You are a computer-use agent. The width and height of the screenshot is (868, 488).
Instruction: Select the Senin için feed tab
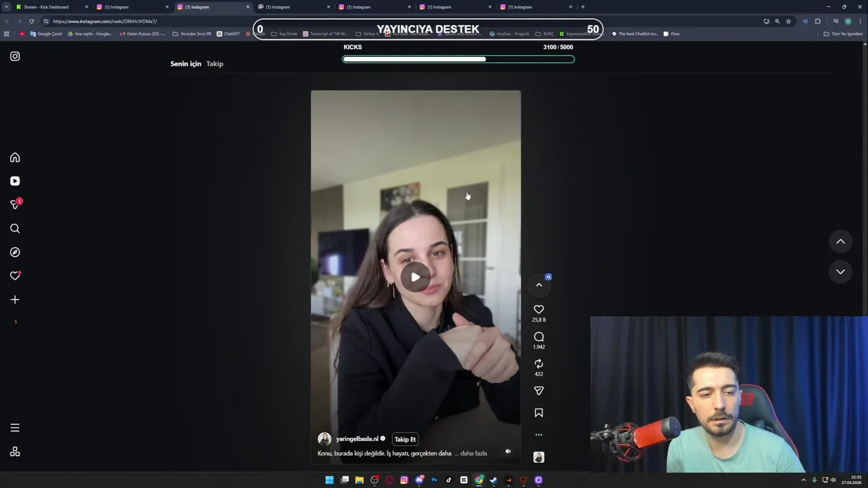[x=186, y=64]
